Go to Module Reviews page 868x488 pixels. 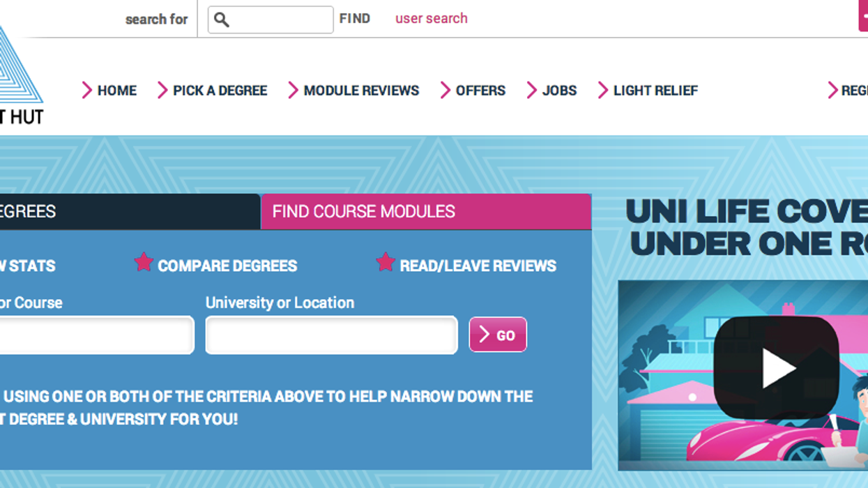361,91
